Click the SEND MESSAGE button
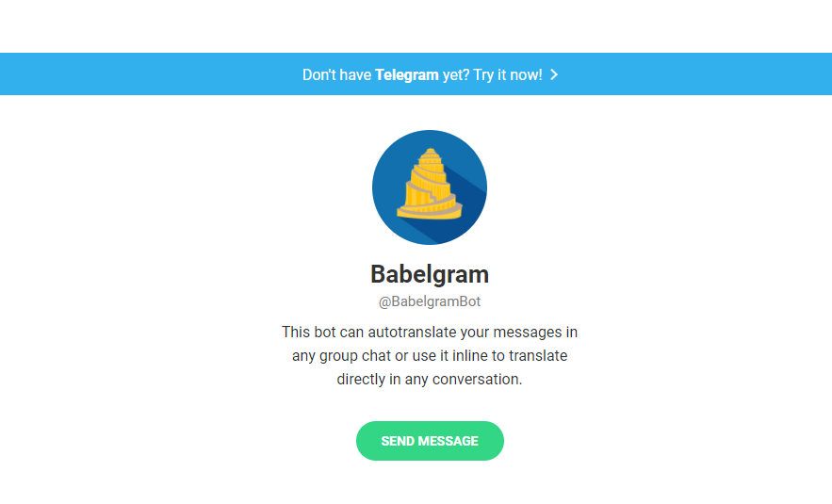The image size is (832, 504). [x=430, y=441]
